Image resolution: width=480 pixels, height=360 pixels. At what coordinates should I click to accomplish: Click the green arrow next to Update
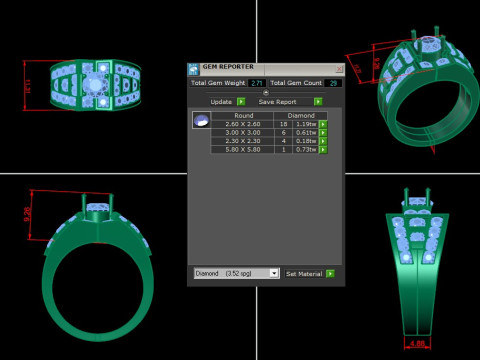tap(241, 102)
